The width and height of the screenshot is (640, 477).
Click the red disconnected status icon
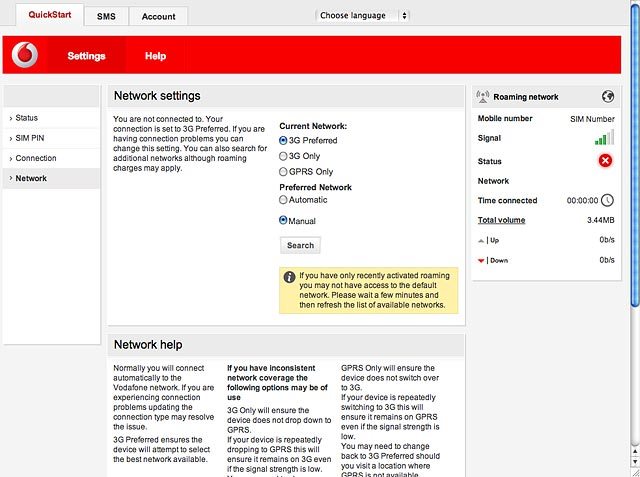pyautogui.click(x=605, y=161)
